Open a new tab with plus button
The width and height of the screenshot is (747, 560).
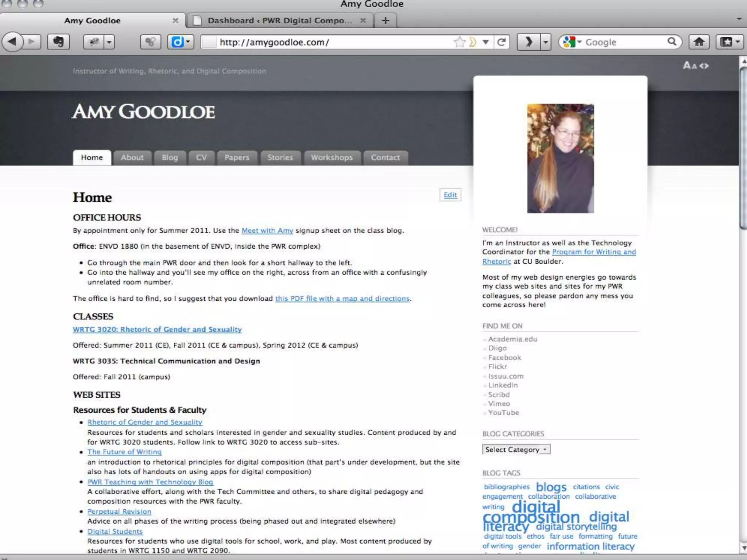(386, 21)
